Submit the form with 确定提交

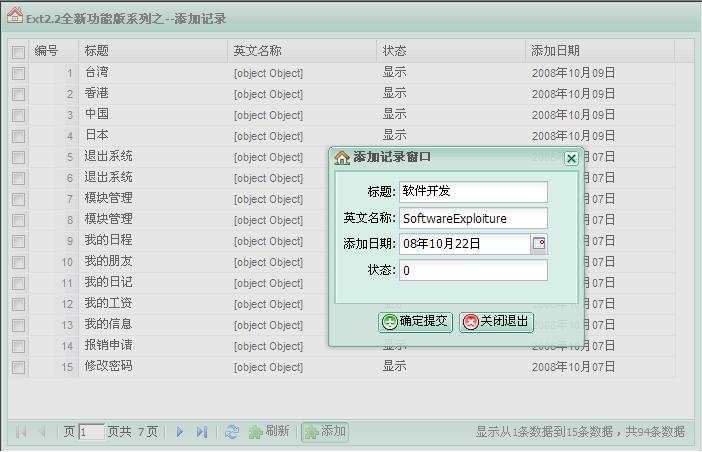click(415, 322)
